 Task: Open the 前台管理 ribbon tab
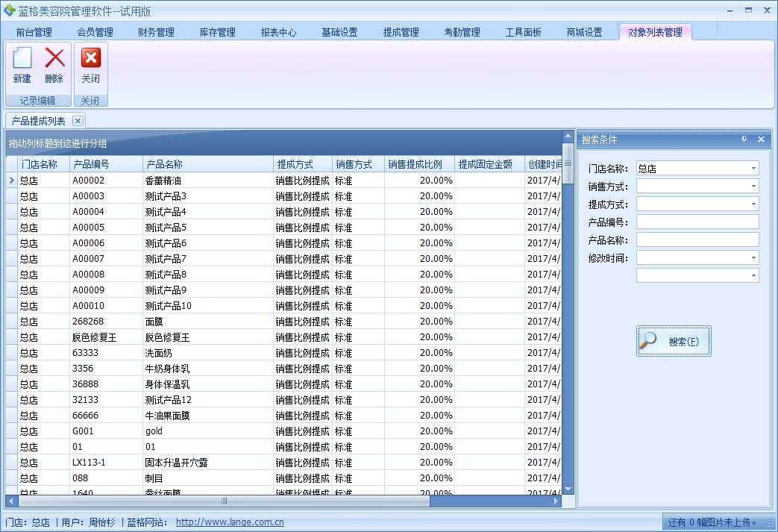(34, 32)
